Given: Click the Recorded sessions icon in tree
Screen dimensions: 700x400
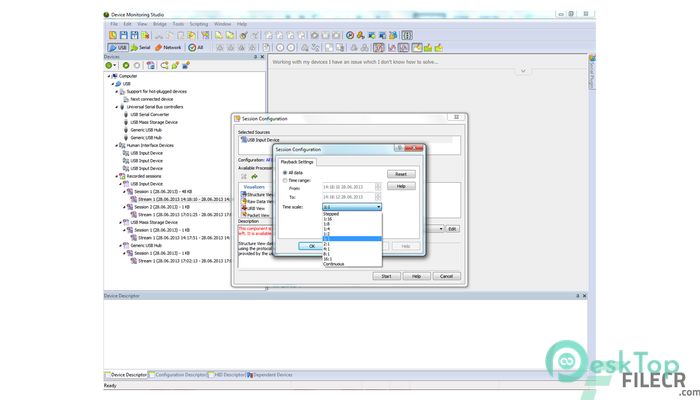Looking at the screenshot, I should tap(122, 176).
